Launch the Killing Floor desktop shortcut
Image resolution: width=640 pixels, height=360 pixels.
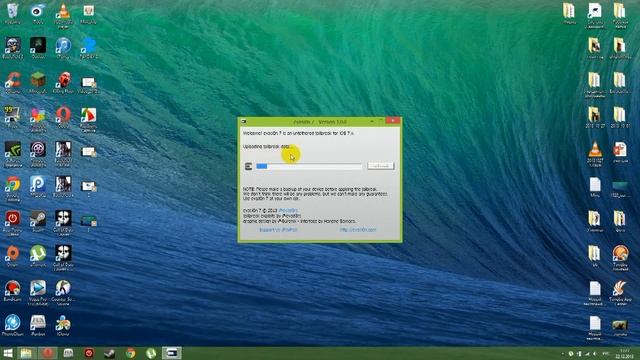[63, 82]
